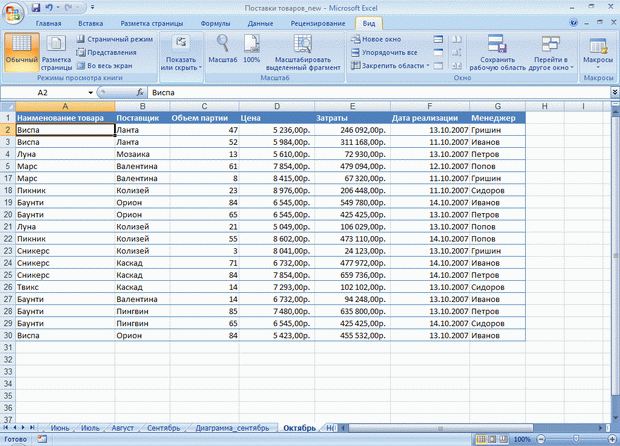Click Сохранить рабочую область icon

coord(497,53)
